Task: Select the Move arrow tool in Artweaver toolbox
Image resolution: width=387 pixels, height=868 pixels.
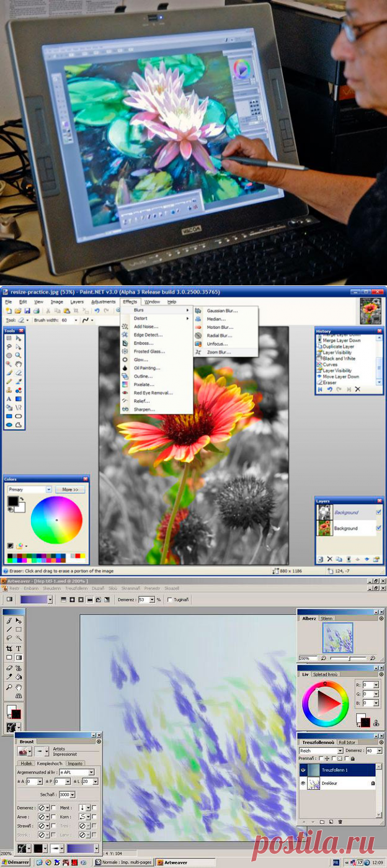Action: tap(19, 620)
